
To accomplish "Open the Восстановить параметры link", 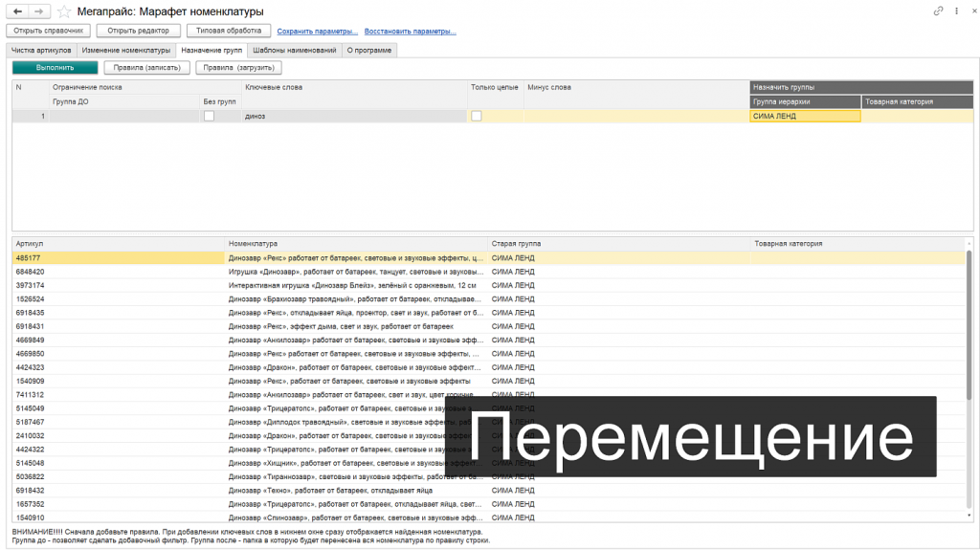I will pos(410,32).
